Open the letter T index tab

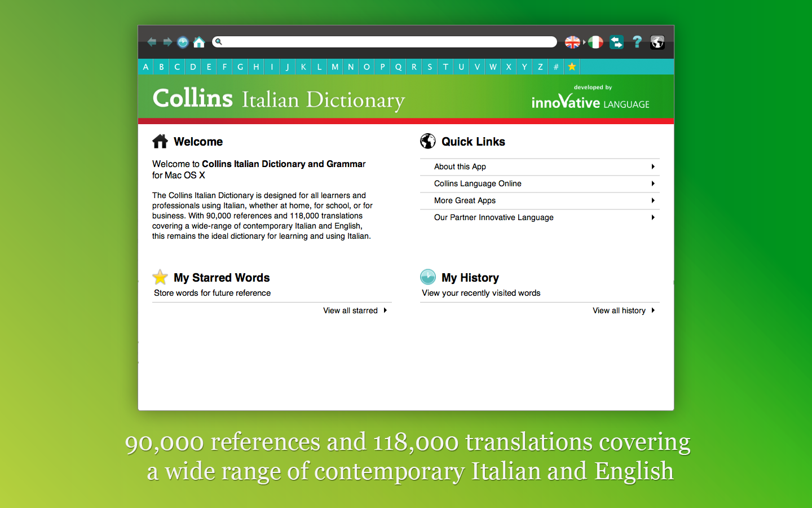pyautogui.click(x=445, y=67)
